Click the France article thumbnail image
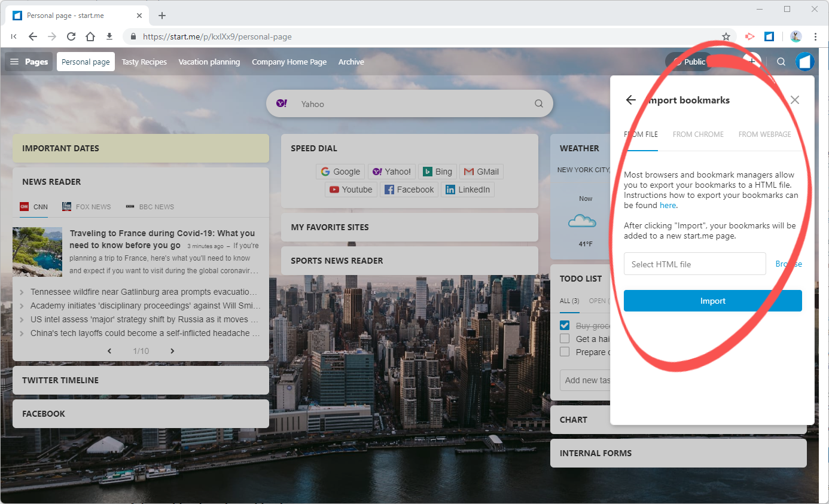Screen dimensions: 829x504 [37, 251]
